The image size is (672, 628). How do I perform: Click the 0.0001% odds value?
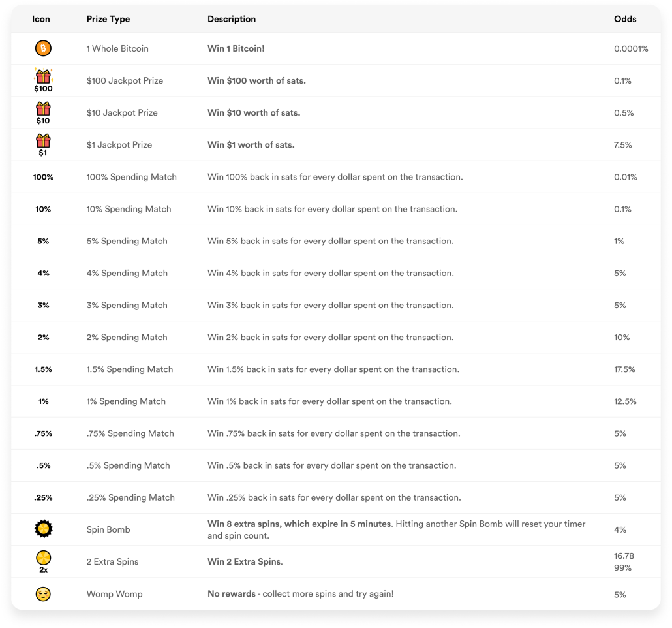tap(631, 48)
